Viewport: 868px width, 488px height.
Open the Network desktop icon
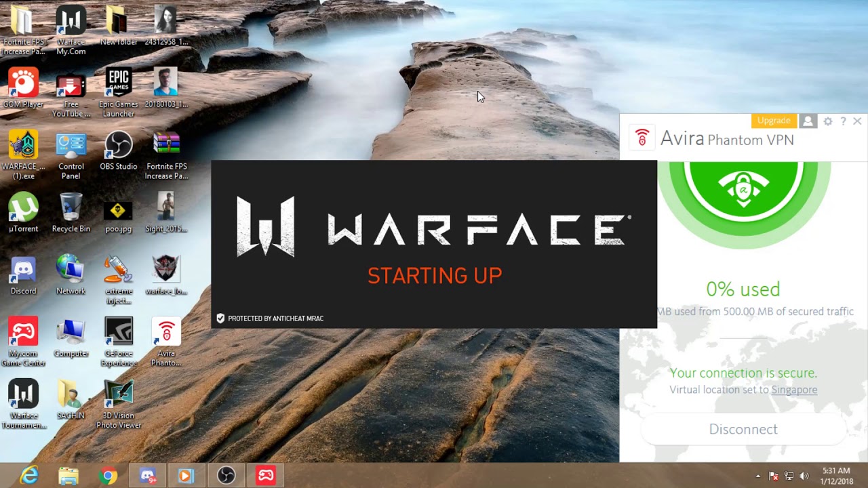click(x=71, y=275)
